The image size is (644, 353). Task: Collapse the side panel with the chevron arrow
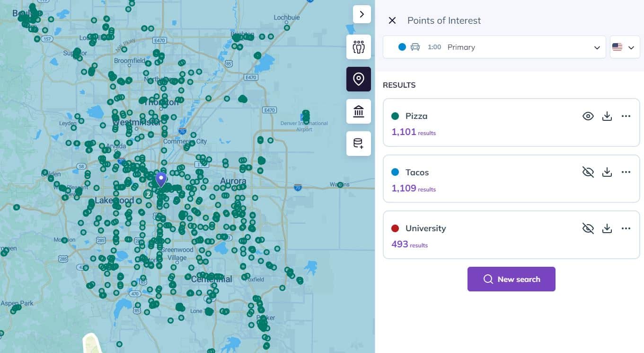(362, 14)
